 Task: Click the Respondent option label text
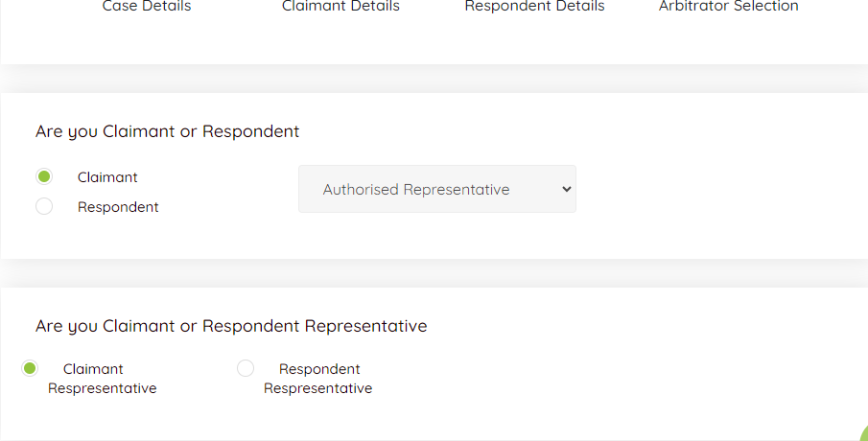point(118,207)
